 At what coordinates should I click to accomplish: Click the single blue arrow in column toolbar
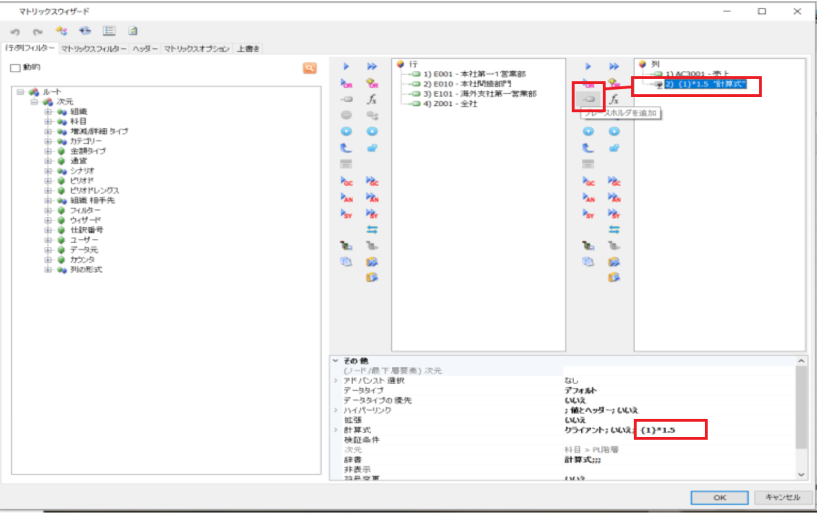click(x=588, y=66)
